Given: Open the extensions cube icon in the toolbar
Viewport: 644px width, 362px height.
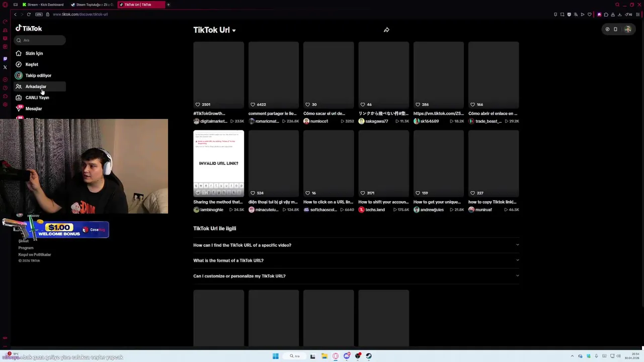Looking at the screenshot, I should coord(606,15).
